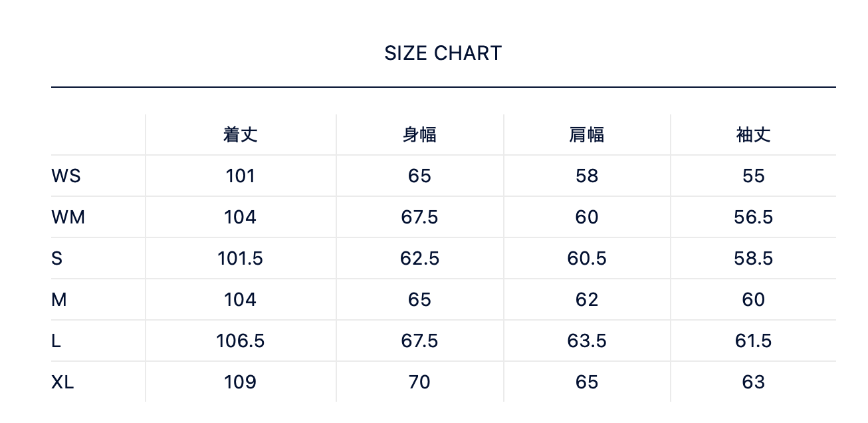Click the M size row label
Viewport: 868px width, 423px height.
[x=59, y=300]
